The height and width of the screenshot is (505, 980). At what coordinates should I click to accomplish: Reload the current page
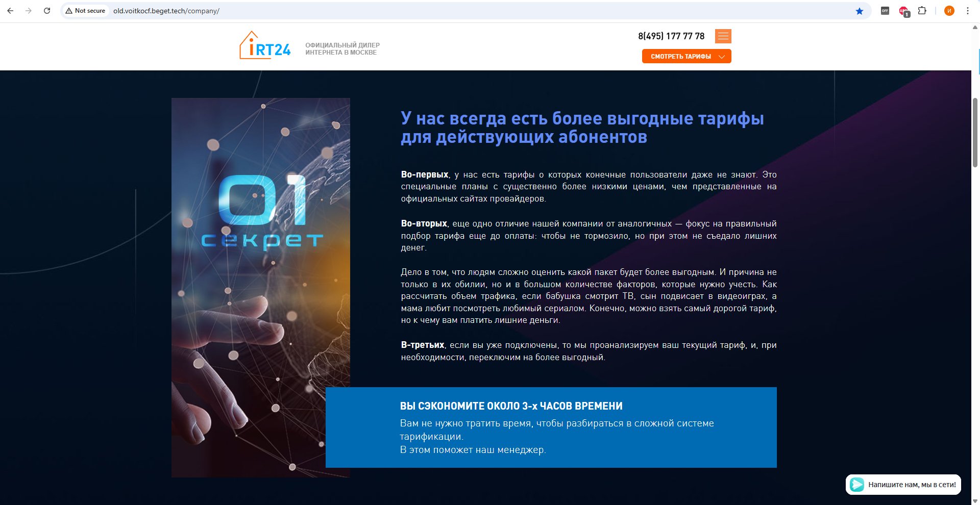[47, 10]
